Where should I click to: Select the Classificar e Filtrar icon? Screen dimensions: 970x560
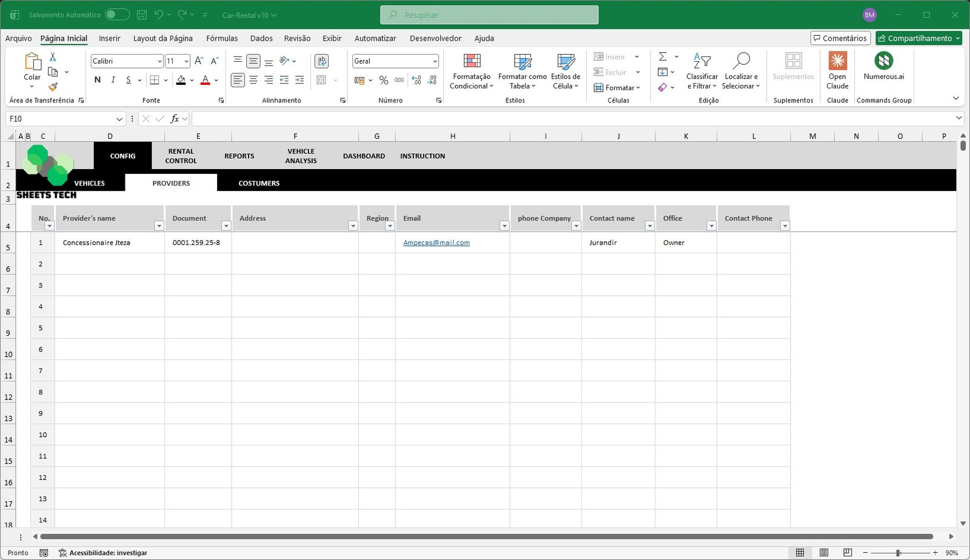701,70
